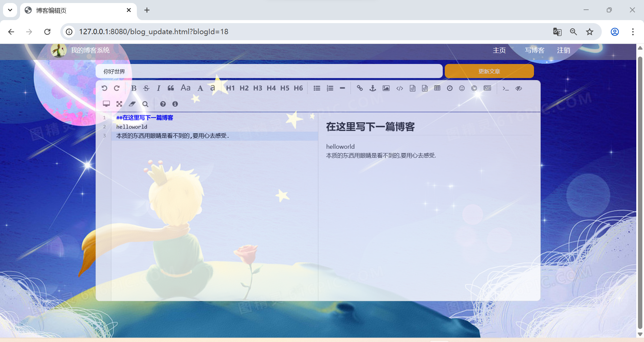This screenshot has height=342, width=644.
Task: Insert table icon
Action: pos(437,88)
